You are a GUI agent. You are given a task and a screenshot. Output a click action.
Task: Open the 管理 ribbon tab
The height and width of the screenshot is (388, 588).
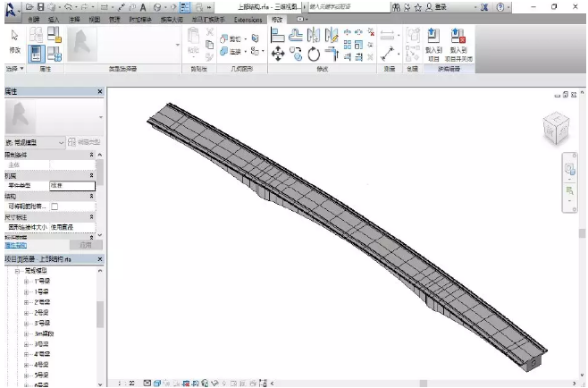(x=114, y=20)
